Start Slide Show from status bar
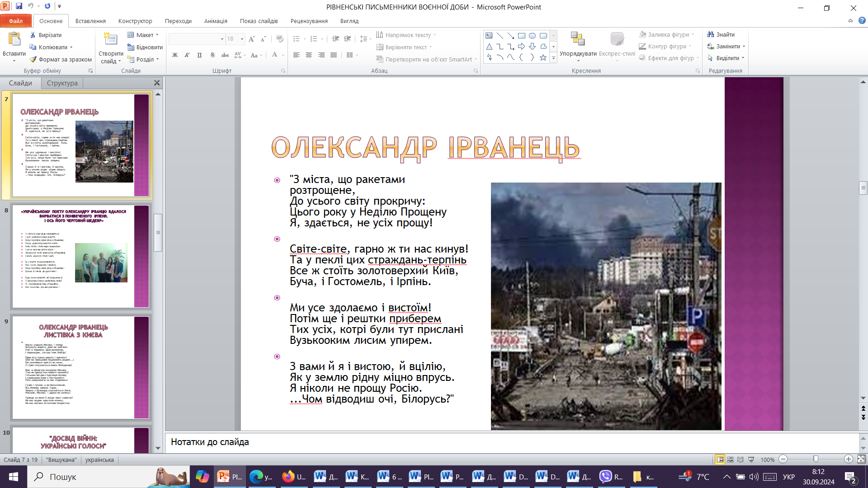This screenshot has width=868, height=488. click(x=751, y=460)
